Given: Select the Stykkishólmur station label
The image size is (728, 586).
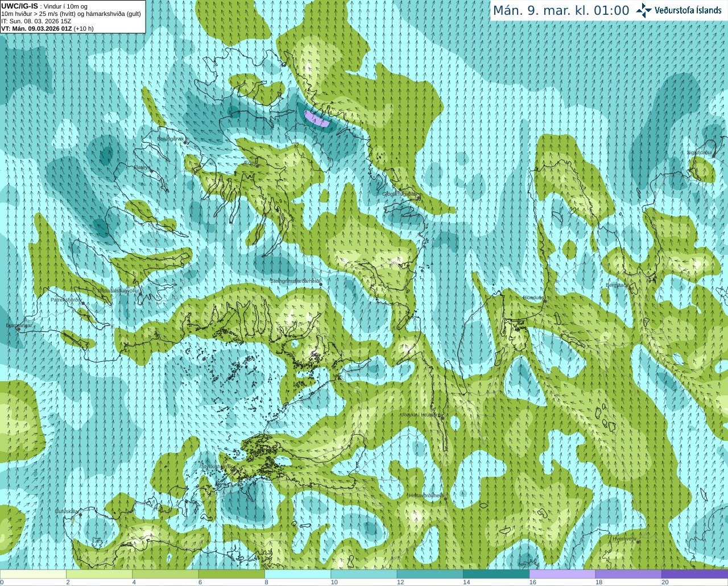Looking at the screenshot, I should pos(217,467).
